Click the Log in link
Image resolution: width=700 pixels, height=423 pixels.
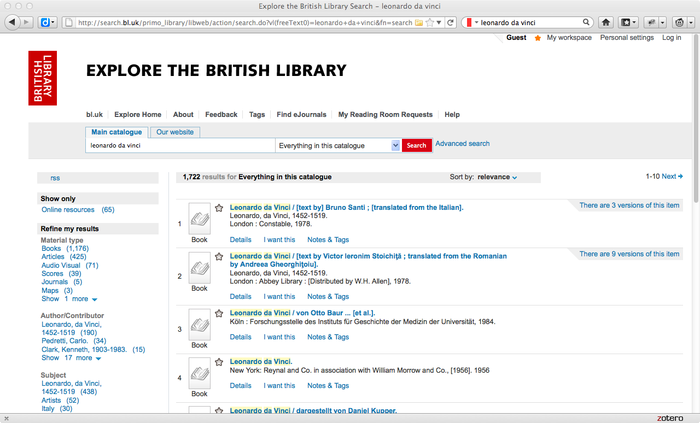point(671,37)
